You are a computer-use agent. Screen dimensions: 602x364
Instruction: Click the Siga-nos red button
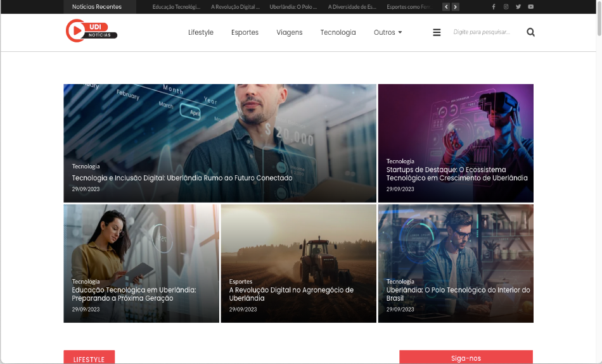point(466,358)
